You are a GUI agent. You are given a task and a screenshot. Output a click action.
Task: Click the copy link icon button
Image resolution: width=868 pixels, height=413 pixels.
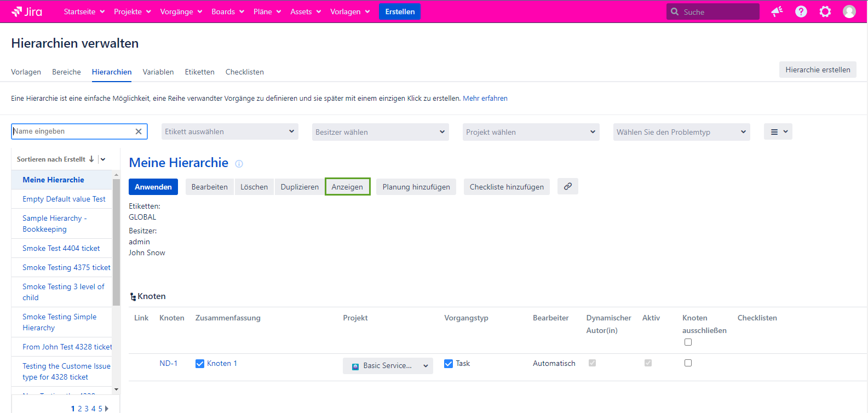click(x=567, y=187)
